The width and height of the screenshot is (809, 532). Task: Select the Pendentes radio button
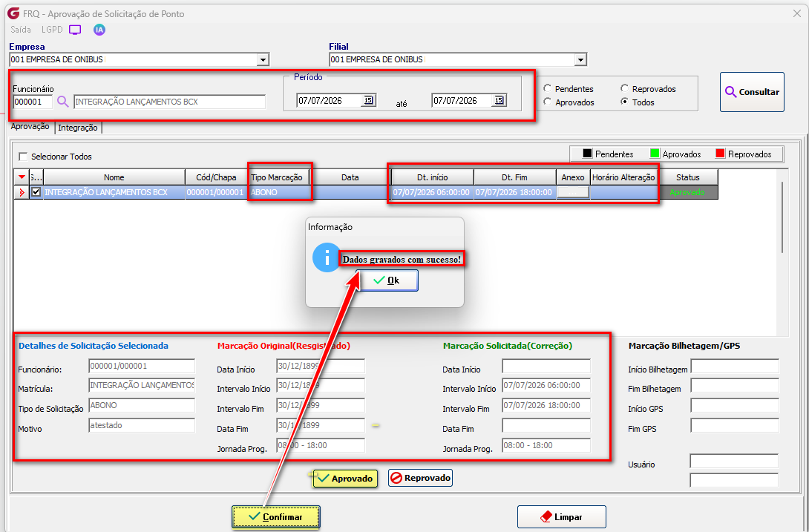pos(548,88)
